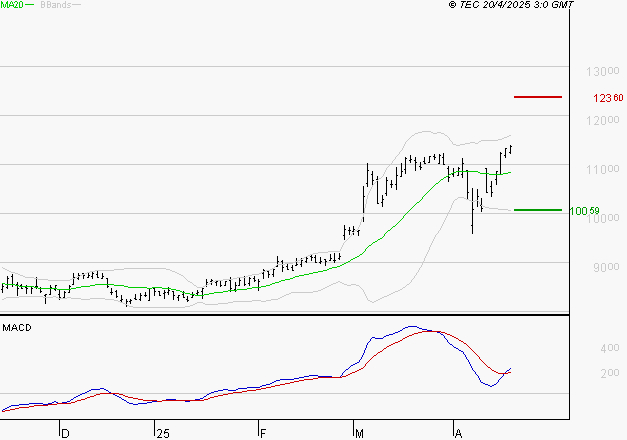This screenshot has width=627, height=440.
Task: Click the MA20 legend label
Action: coord(11,5)
